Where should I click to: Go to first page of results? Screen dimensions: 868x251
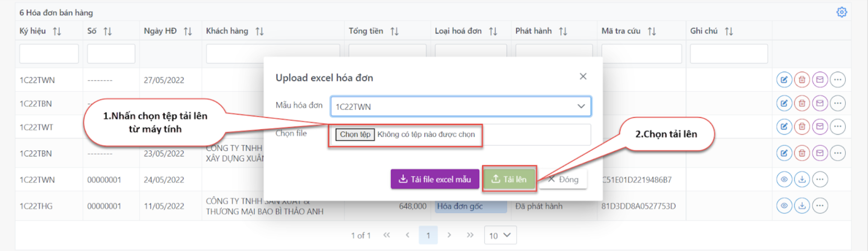[x=387, y=235]
